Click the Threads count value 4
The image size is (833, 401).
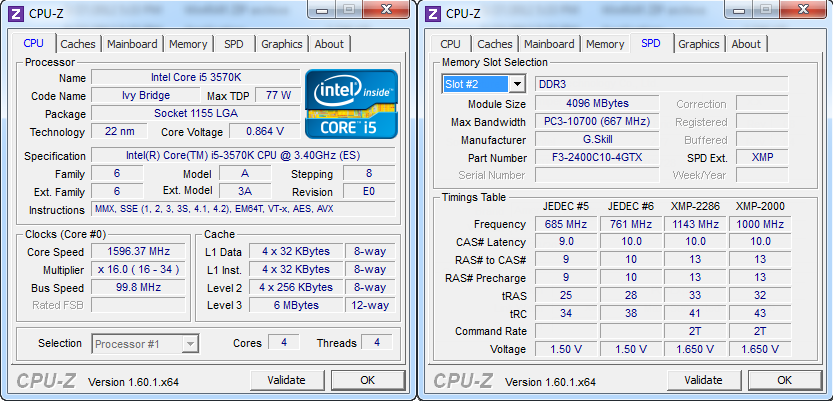coord(377,342)
